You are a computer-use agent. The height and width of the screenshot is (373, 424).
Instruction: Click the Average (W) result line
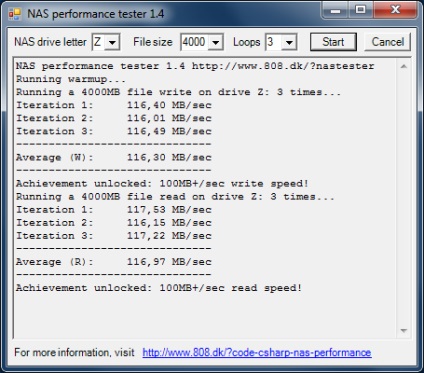click(114, 157)
